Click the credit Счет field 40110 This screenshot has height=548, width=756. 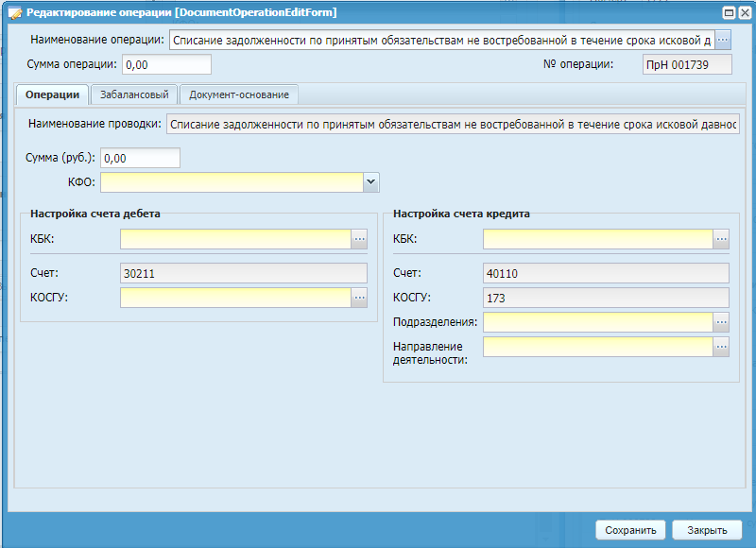coord(606,273)
